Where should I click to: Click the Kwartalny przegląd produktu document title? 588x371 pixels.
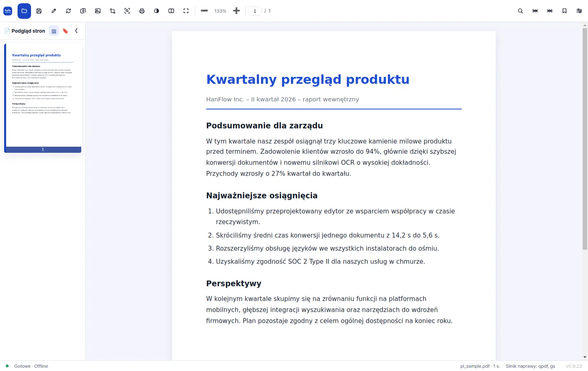pos(307,79)
